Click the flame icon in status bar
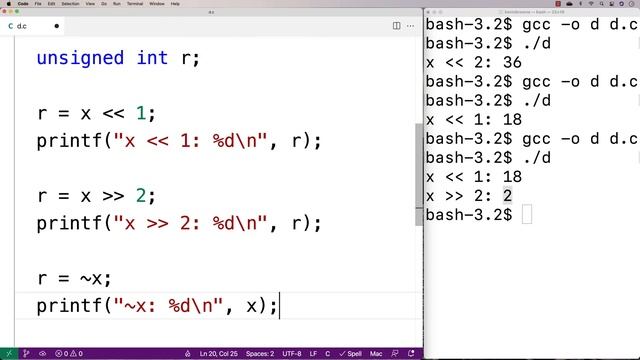This screenshot has height=360, width=640. [x=187, y=353]
